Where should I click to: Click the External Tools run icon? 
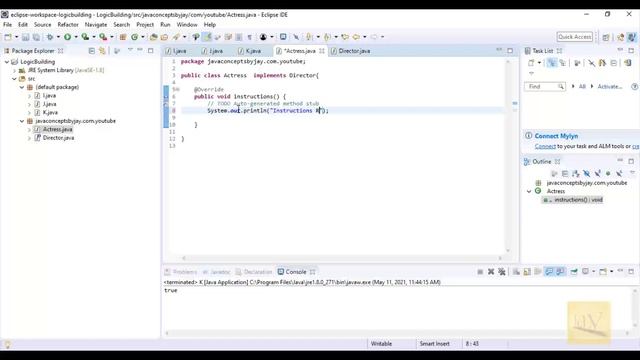(103, 37)
